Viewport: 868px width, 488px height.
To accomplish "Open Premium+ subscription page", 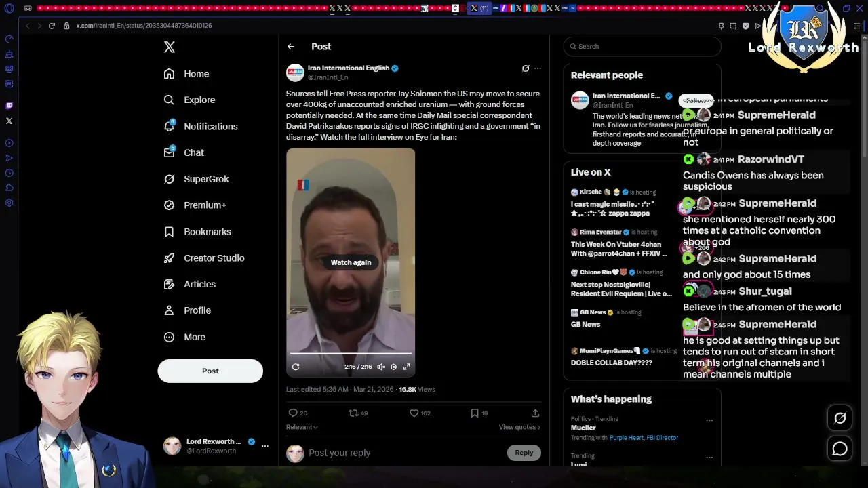I will [x=195, y=205].
